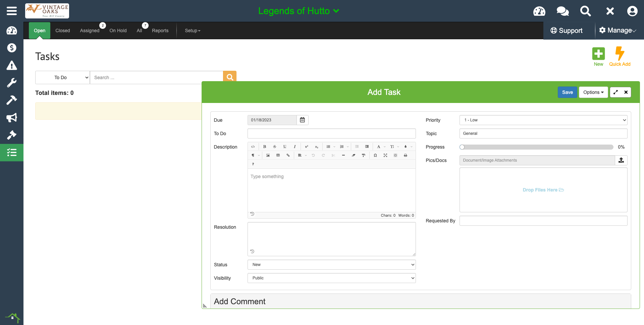644x325 pixels.
Task: Toggle bold formatting in description editor
Action: coord(265,147)
